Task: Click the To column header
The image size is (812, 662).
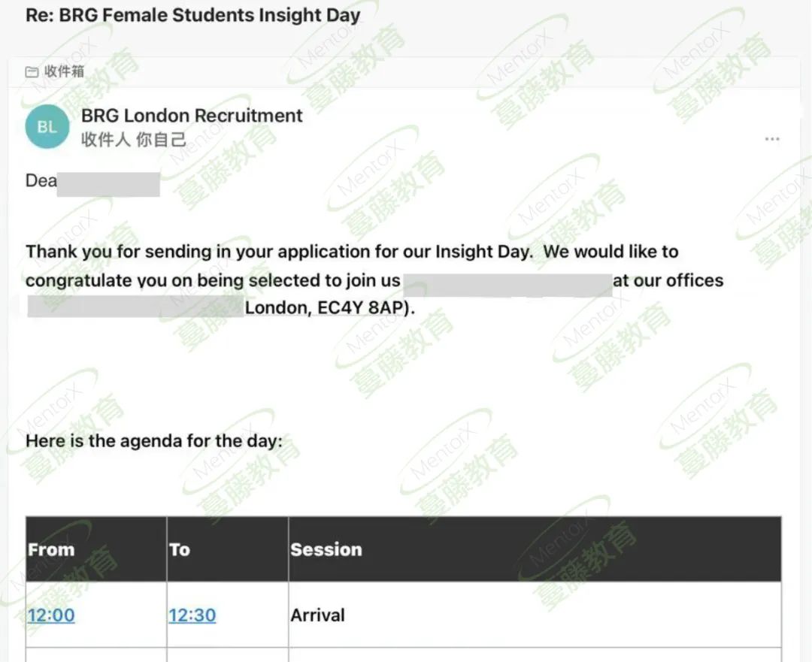Action: 180,549
